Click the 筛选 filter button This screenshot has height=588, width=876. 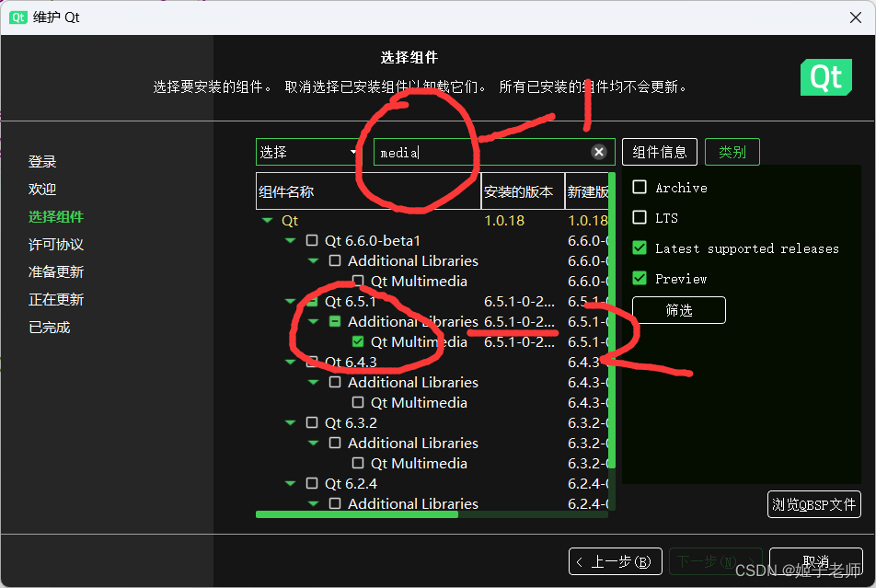coord(679,310)
